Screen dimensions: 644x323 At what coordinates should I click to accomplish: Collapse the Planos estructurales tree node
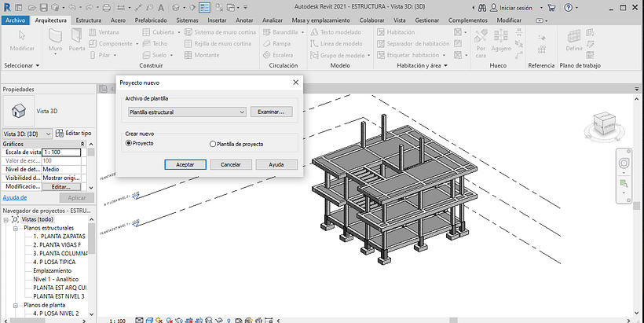point(16,227)
